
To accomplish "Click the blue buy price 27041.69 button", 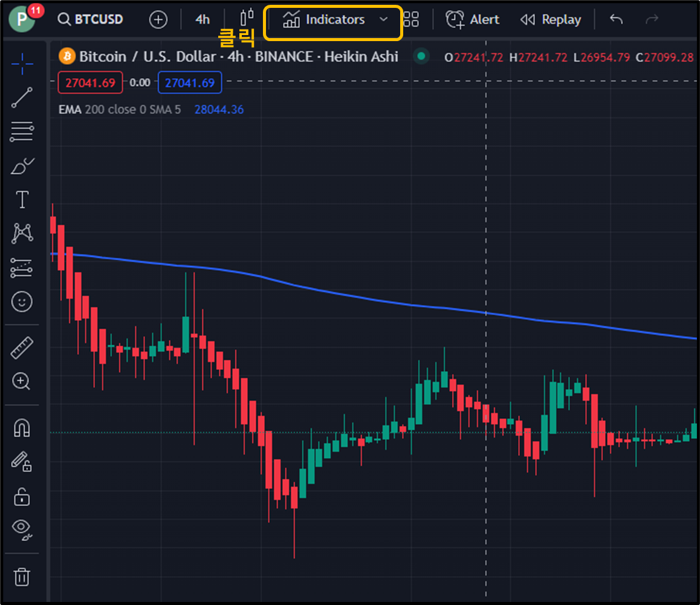I will tap(190, 83).
